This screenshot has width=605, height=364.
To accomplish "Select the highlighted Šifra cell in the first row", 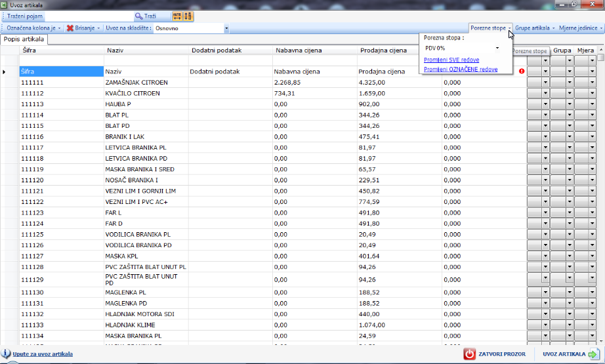I will 62,71.
